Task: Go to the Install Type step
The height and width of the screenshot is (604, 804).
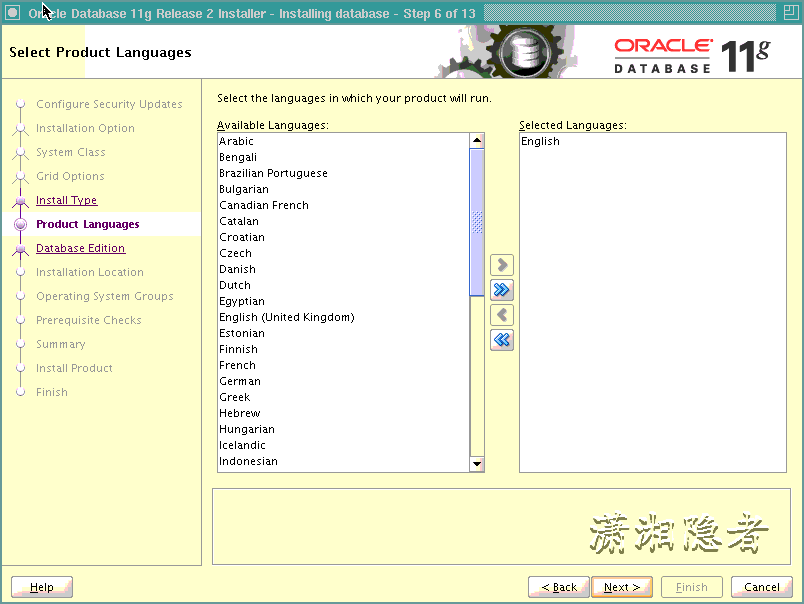Action: 66,200
